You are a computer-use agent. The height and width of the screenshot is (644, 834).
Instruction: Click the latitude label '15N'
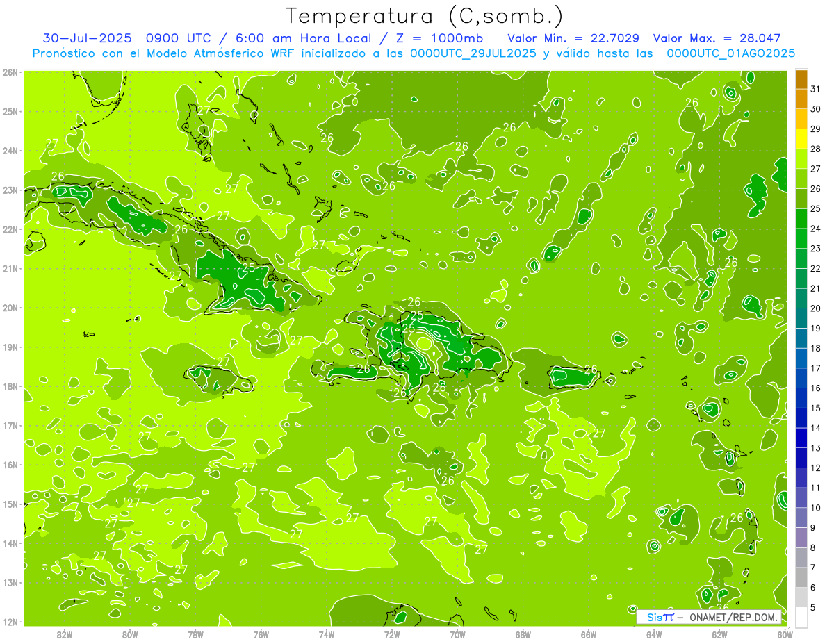(10, 504)
